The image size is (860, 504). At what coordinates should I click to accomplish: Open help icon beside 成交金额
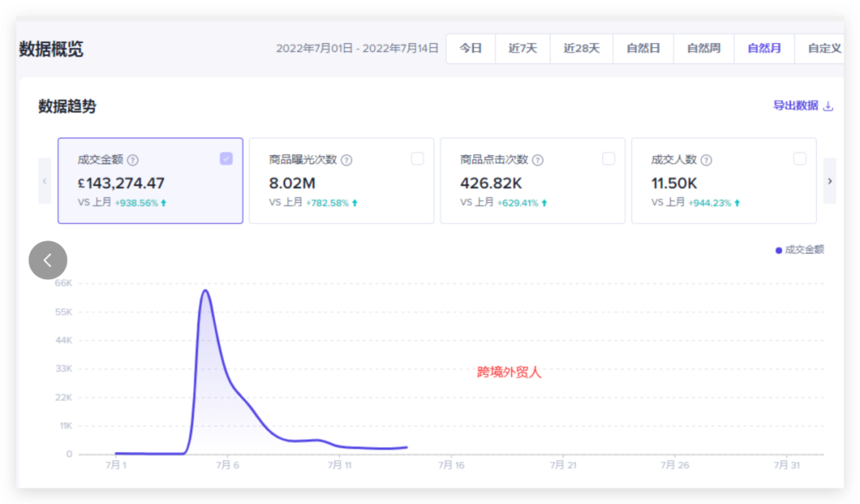tap(133, 160)
